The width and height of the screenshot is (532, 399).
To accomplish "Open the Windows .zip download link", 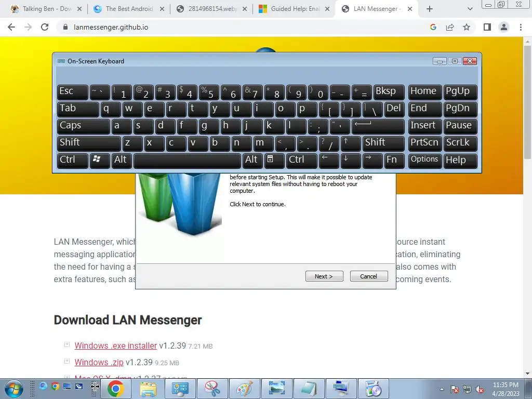I will click(x=99, y=362).
